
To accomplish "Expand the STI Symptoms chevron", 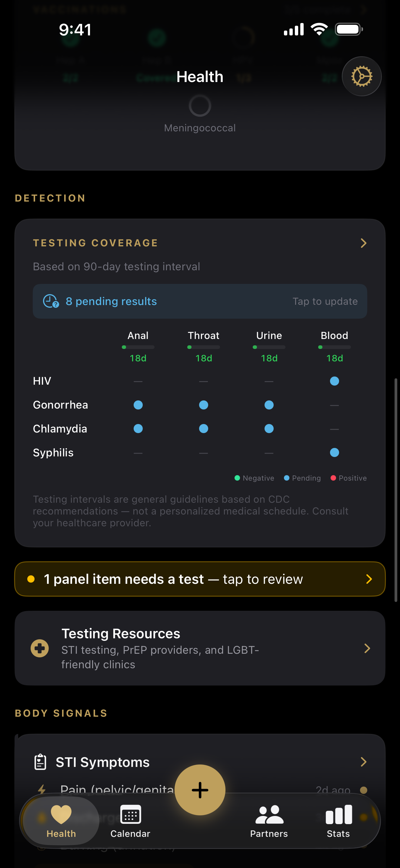I will 363,762.
